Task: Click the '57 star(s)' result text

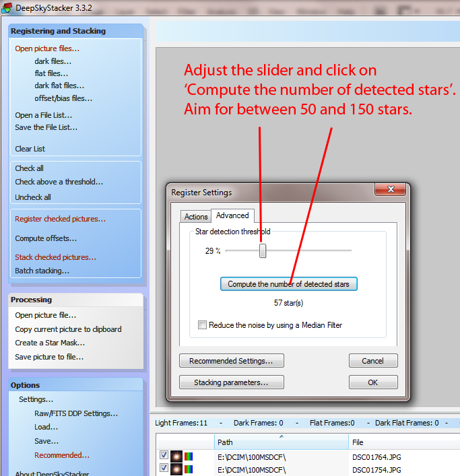Action: [x=288, y=303]
